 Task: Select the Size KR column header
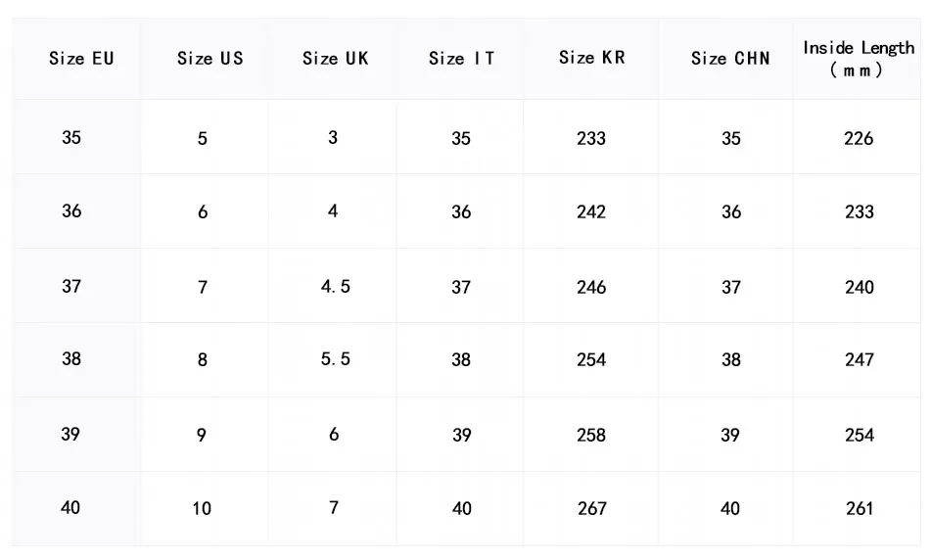click(591, 58)
